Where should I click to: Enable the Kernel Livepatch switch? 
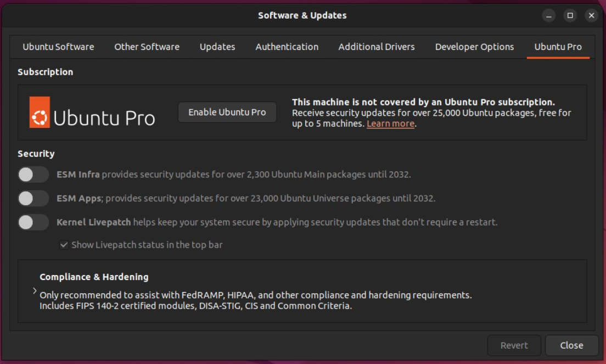[33, 222]
